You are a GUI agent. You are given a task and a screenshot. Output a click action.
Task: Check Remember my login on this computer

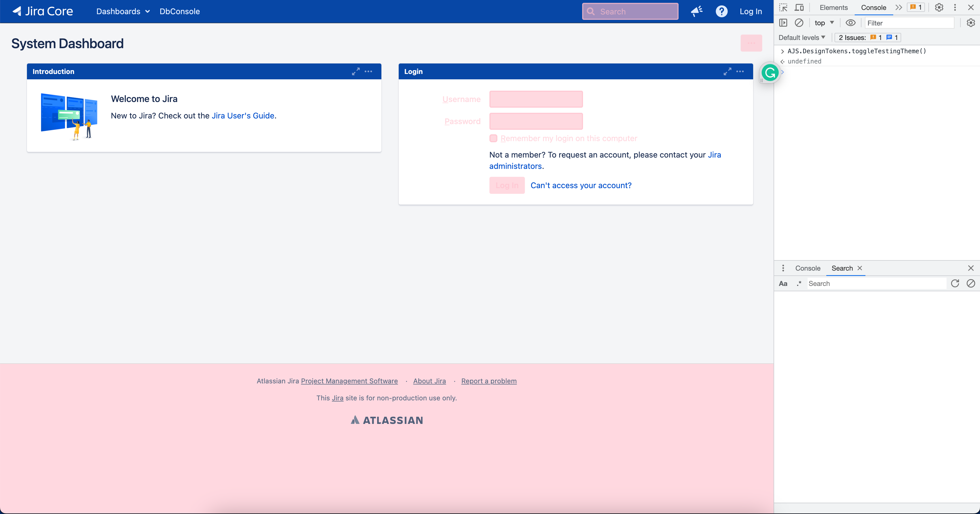(x=493, y=138)
